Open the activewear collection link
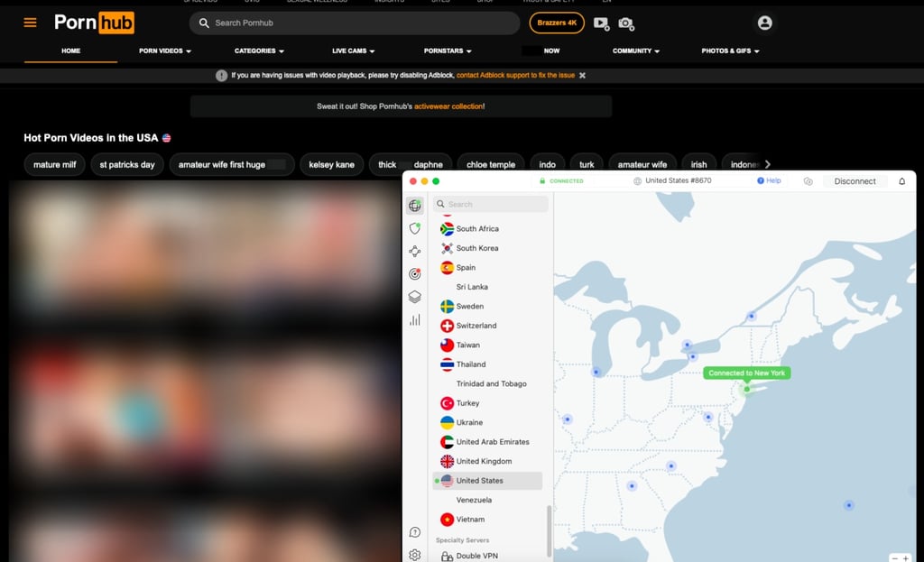This screenshot has width=924, height=562. [x=448, y=106]
